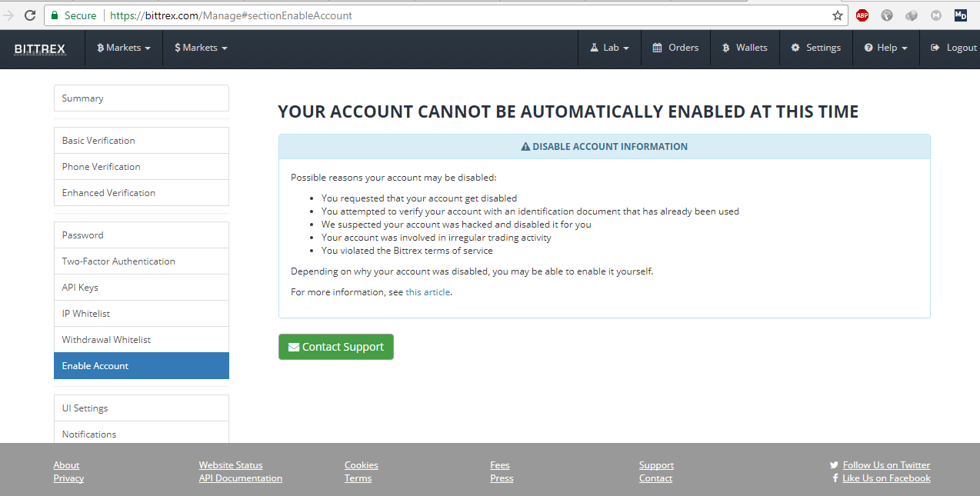Select Summary in the sidebar
This screenshot has height=496, width=980.
[142, 98]
